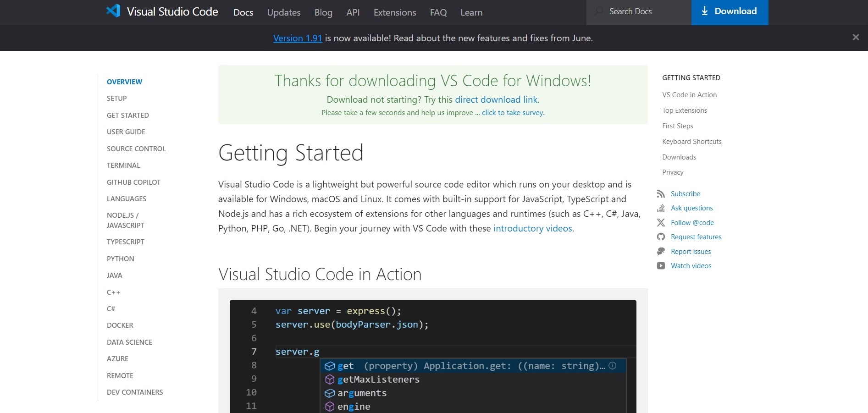
Task: Click the Subscribe text link
Action: (686, 194)
